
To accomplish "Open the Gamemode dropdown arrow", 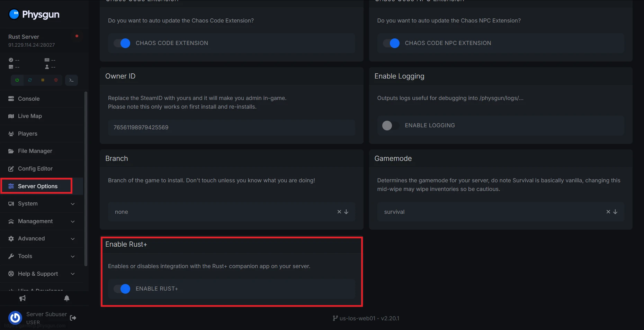I will pos(615,212).
